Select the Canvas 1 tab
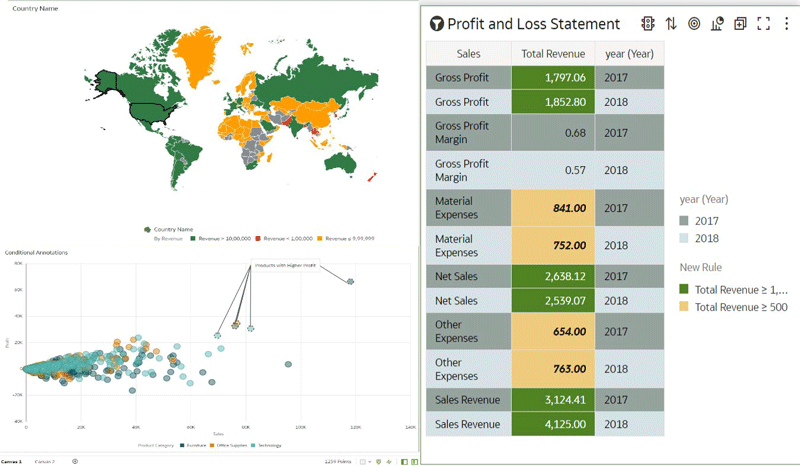Image resolution: width=800 pixels, height=467 pixels. pyautogui.click(x=11, y=462)
